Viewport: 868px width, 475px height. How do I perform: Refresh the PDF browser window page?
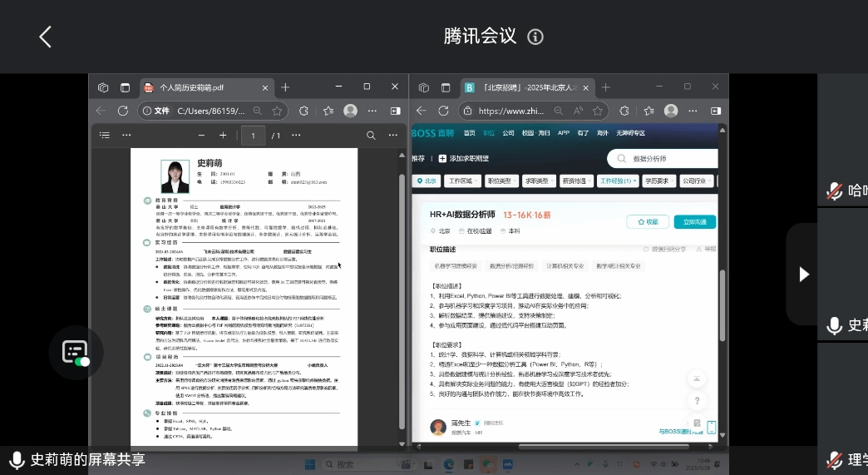[x=123, y=111]
